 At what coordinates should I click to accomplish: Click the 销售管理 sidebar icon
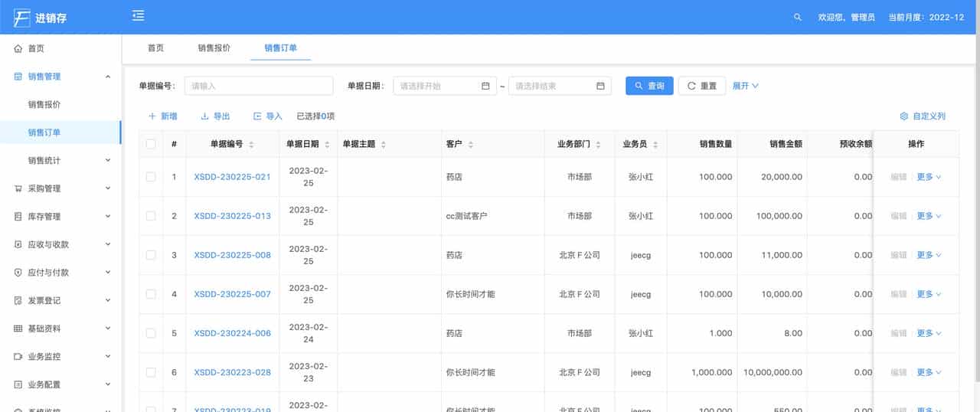click(x=18, y=77)
